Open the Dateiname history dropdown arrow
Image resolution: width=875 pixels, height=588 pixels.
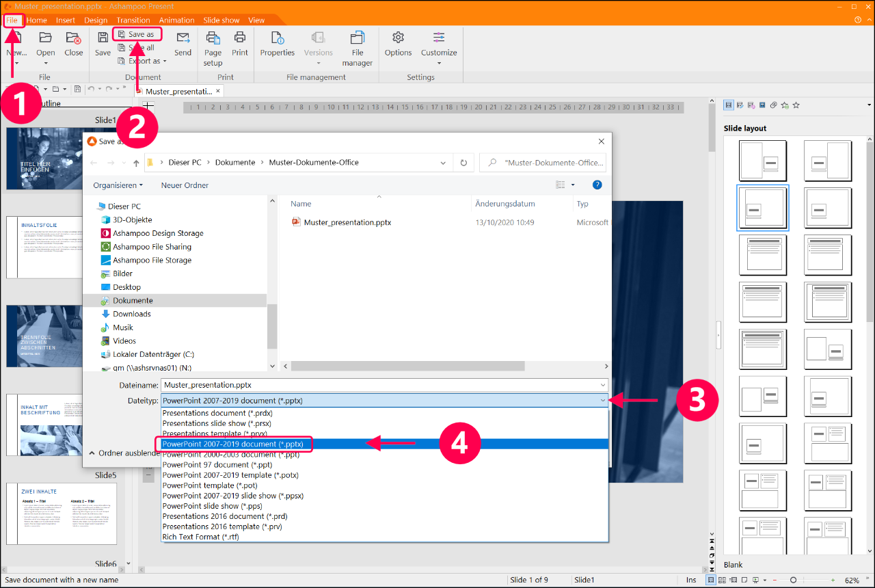tap(602, 385)
